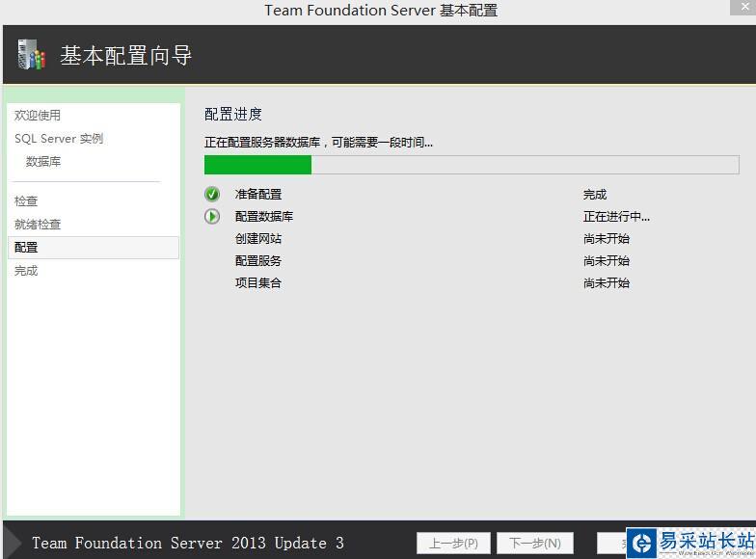Click the 下一步(N) button
The image size is (756, 559).
pyautogui.click(x=535, y=544)
